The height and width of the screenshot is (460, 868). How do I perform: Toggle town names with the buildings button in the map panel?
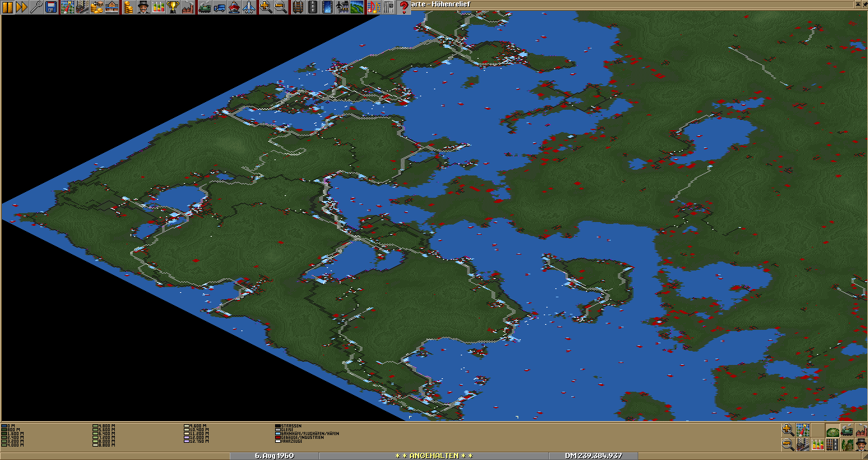pos(803,444)
